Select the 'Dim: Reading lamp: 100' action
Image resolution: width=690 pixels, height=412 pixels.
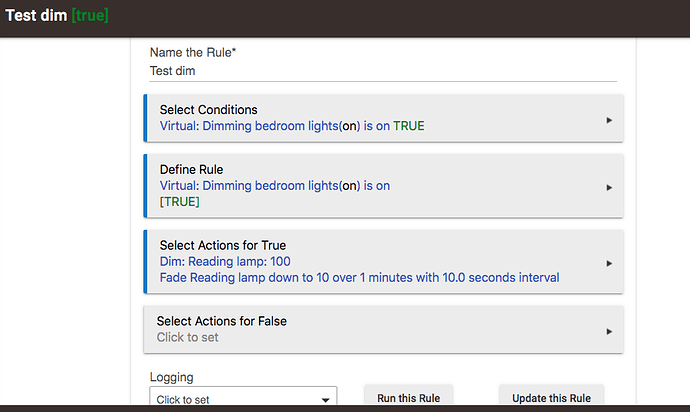coord(225,261)
